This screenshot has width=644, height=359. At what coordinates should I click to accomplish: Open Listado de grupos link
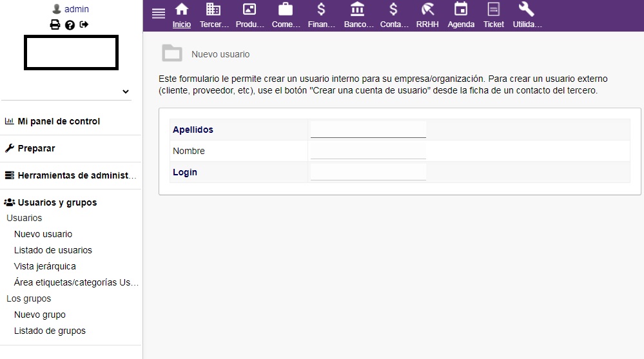[x=50, y=331]
